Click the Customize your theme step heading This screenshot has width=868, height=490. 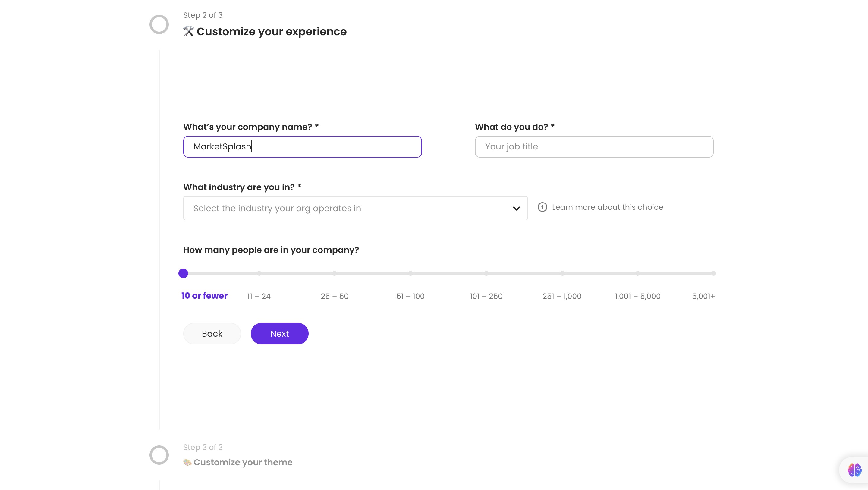point(243,462)
